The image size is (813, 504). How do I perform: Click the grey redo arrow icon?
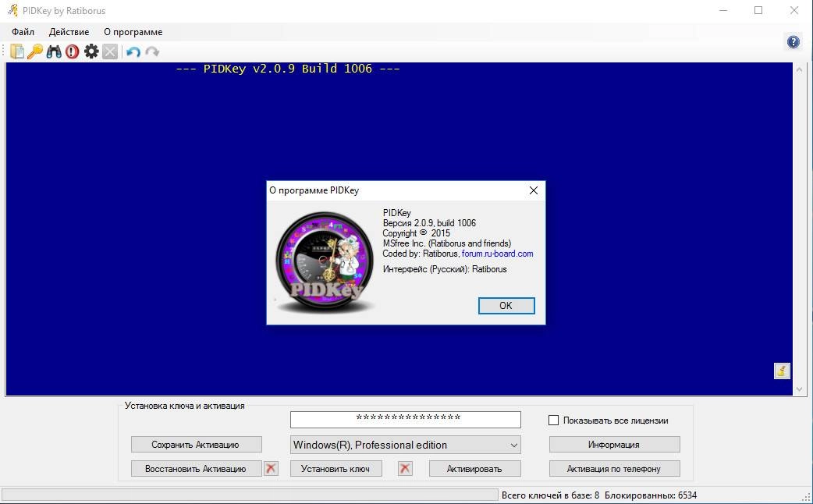point(152,51)
